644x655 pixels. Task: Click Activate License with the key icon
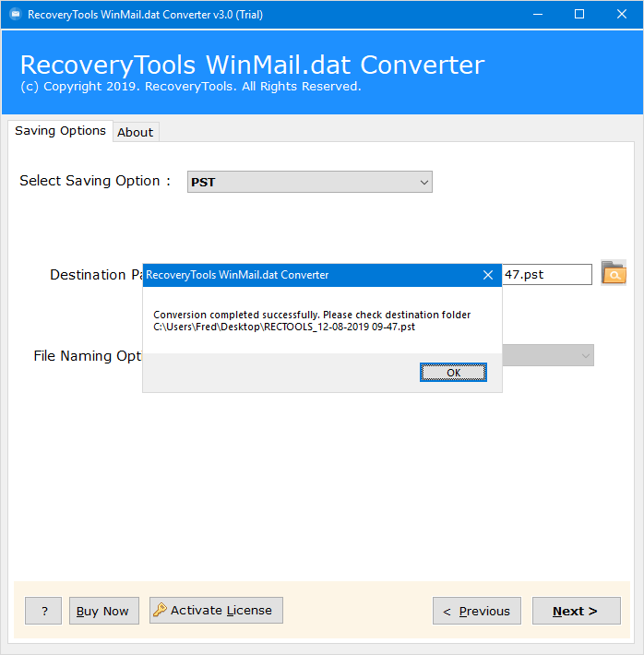click(x=216, y=610)
